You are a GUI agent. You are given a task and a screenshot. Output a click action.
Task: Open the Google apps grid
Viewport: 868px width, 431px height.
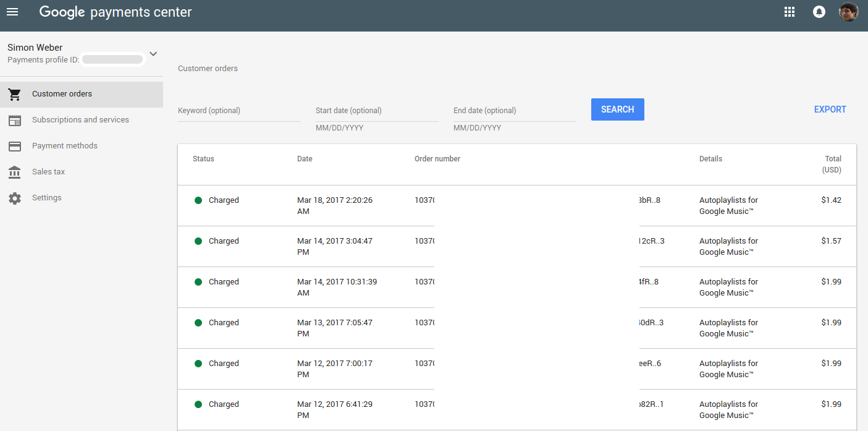click(789, 12)
